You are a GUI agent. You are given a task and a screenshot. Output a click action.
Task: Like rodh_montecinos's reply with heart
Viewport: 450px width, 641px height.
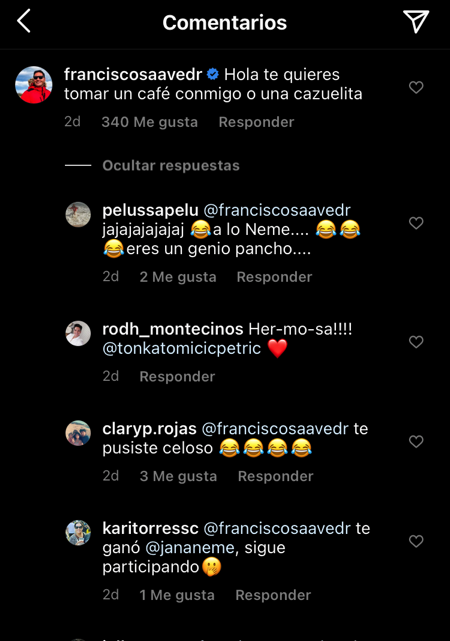[416, 342]
